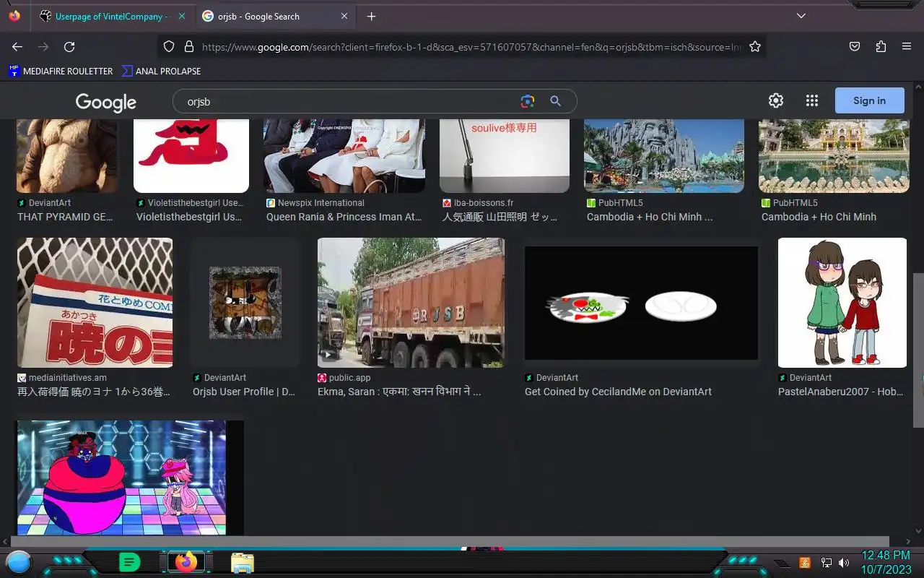Click the orange tray application icon
924x578 pixels.
805,563
